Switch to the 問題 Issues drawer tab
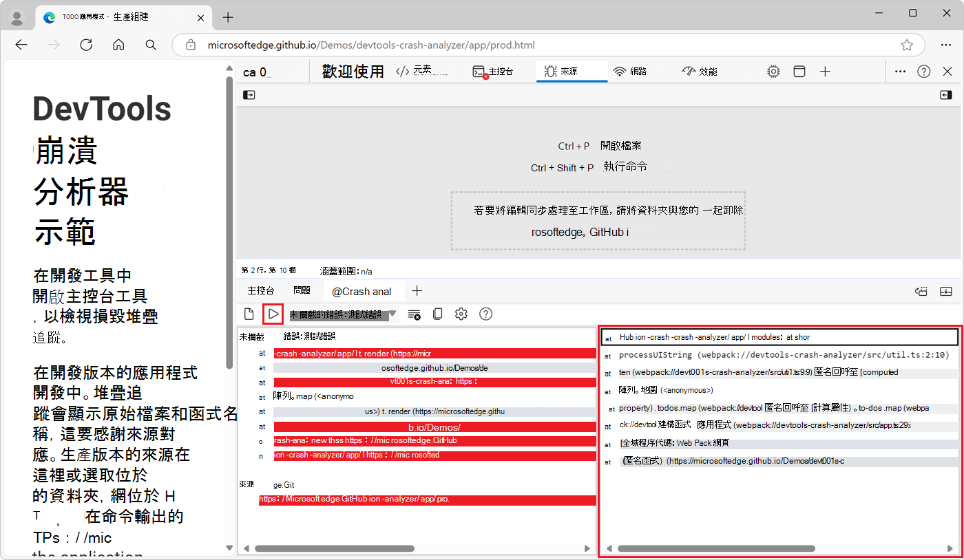The image size is (964, 560). pos(302,290)
